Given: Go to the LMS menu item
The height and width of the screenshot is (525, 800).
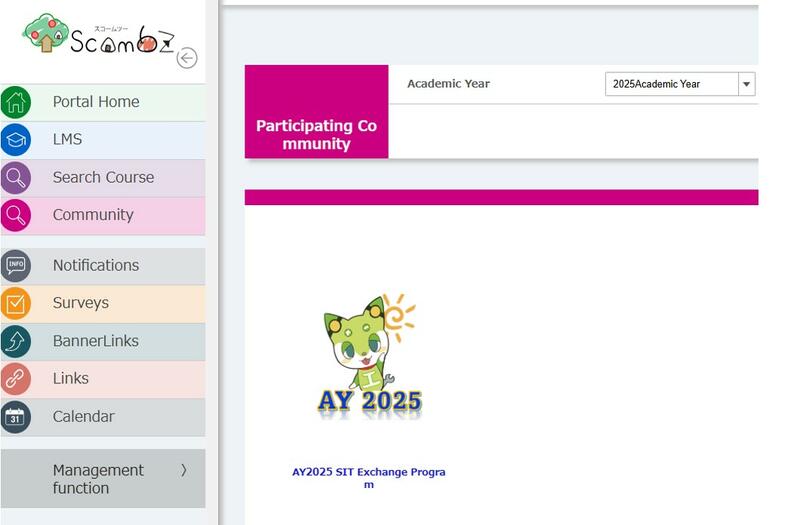Looking at the screenshot, I should [x=68, y=140].
